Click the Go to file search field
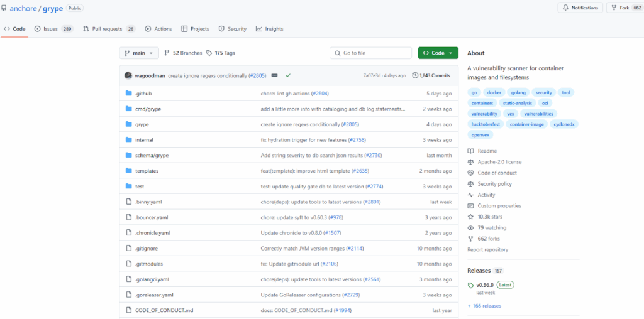The height and width of the screenshot is (319, 644). tap(371, 53)
